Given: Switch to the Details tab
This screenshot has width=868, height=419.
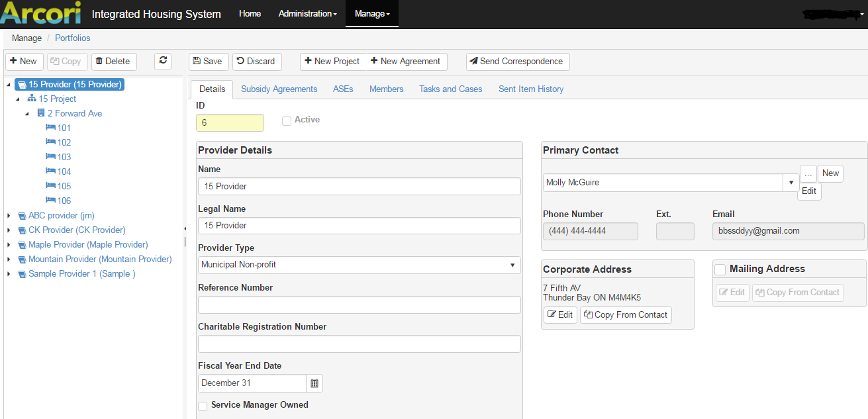Looking at the screenshot, I should coord(212,89).
